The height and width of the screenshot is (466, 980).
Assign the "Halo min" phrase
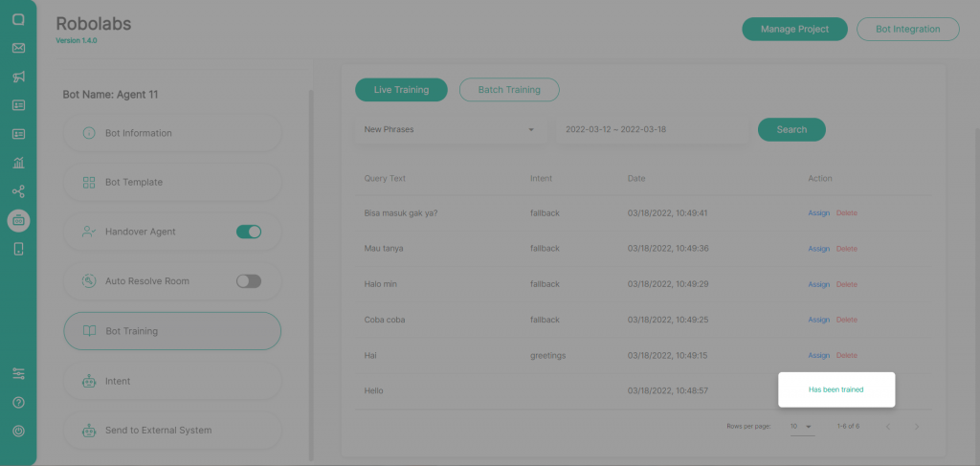point(819,284)
